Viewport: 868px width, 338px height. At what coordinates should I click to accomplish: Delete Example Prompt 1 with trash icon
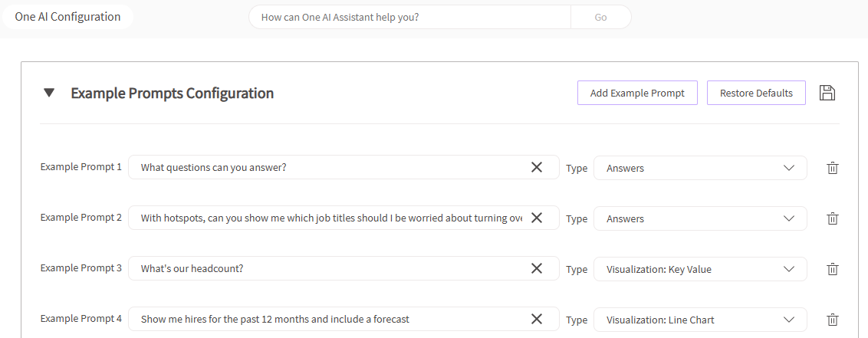[x=832, y=168]
